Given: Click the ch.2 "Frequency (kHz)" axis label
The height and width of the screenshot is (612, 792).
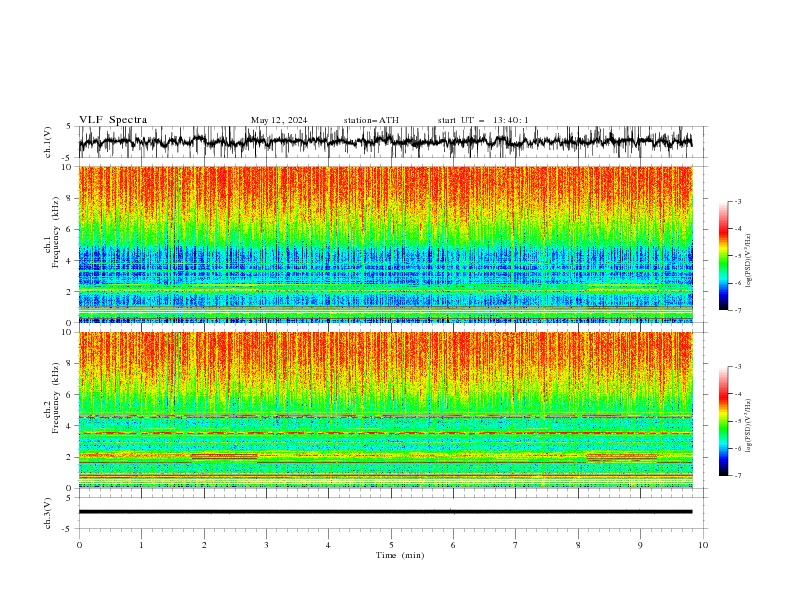Looking at the screenshot, I should click(57, 398).
